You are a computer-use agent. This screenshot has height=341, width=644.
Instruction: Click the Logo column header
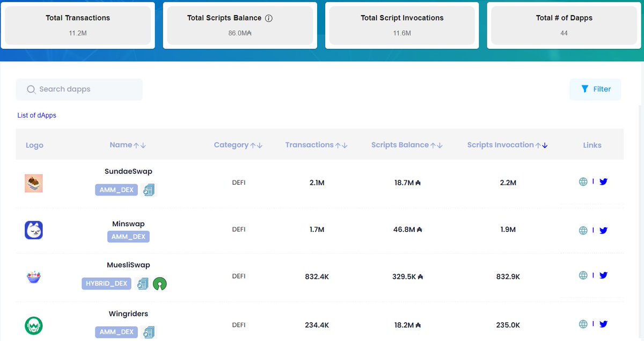point(34,145)
